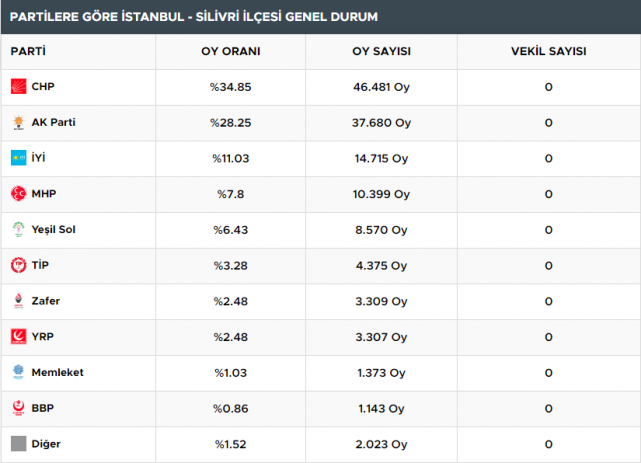Screen dimensions: 641x463
Task: Click the 8.570 Oy vote count
Action: [x=381, y=230]
